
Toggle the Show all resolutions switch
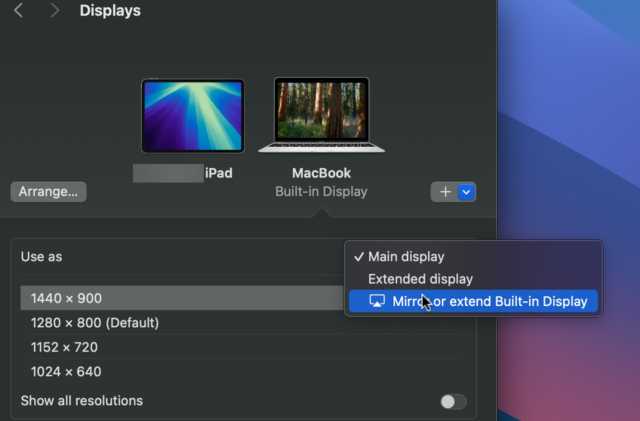[453, 401]
